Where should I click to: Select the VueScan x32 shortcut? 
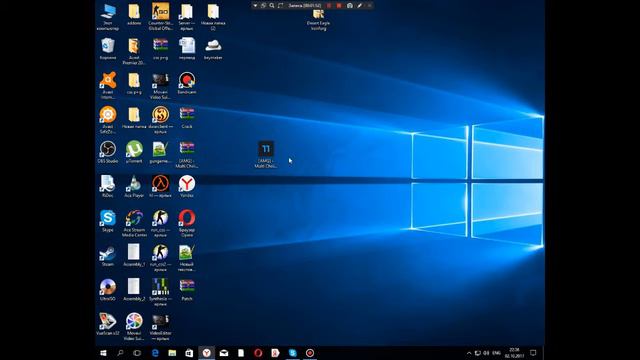(x=108, y=324)
